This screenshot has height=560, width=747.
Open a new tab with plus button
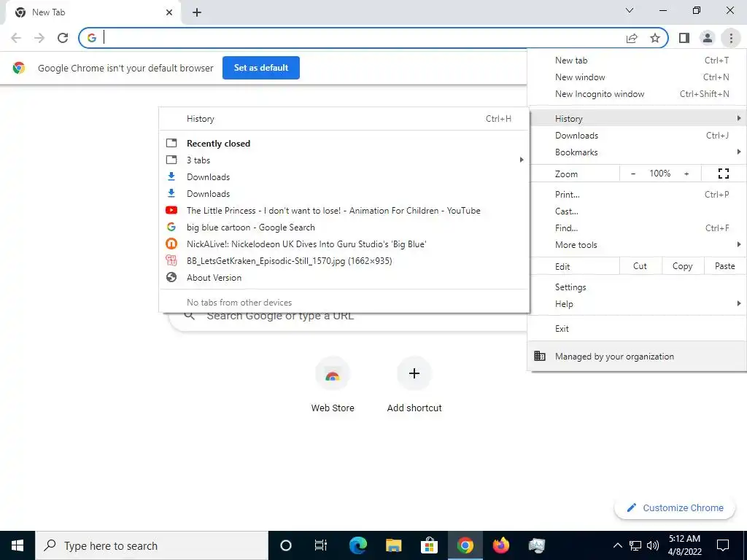pos(197,13)
